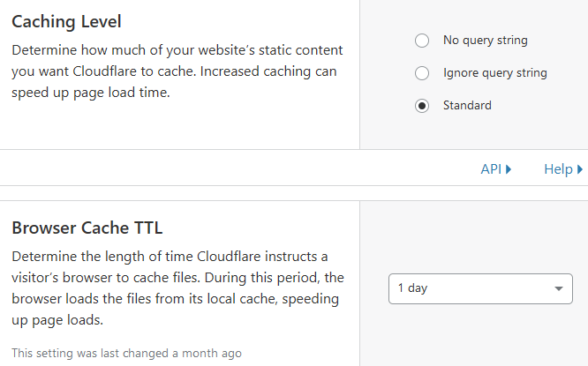588x366 pixels.
Task: Open the Browser Cache TTL dropdown
Action: point(480,288)
